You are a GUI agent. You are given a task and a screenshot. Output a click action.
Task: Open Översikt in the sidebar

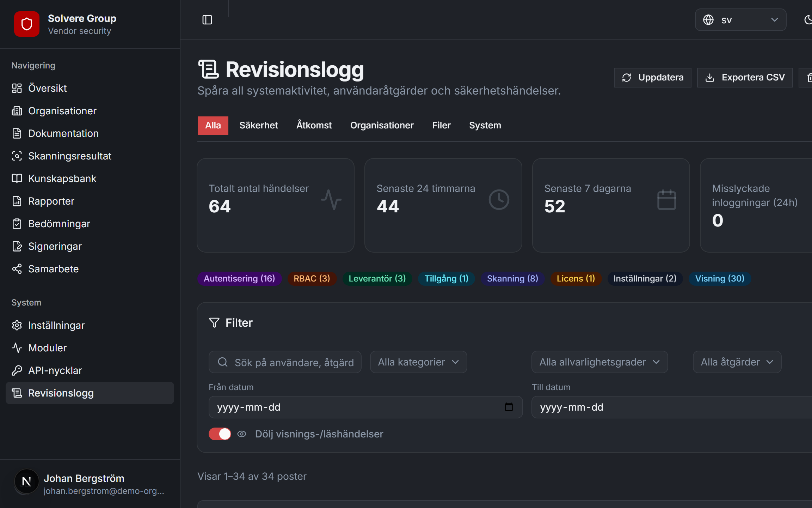pos(90,88)
